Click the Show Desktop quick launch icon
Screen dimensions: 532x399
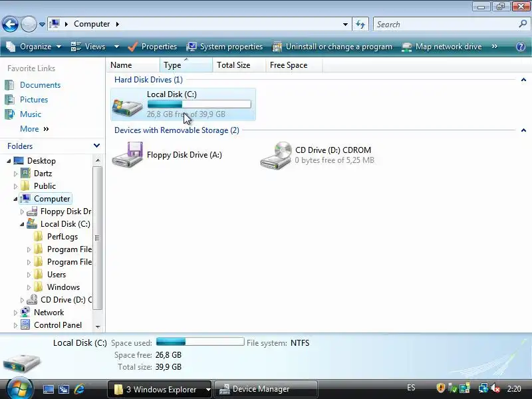coord(48,389)
